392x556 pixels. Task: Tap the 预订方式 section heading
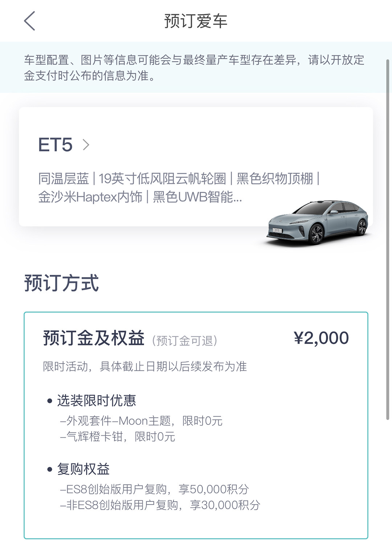click(x=62, y=283)
